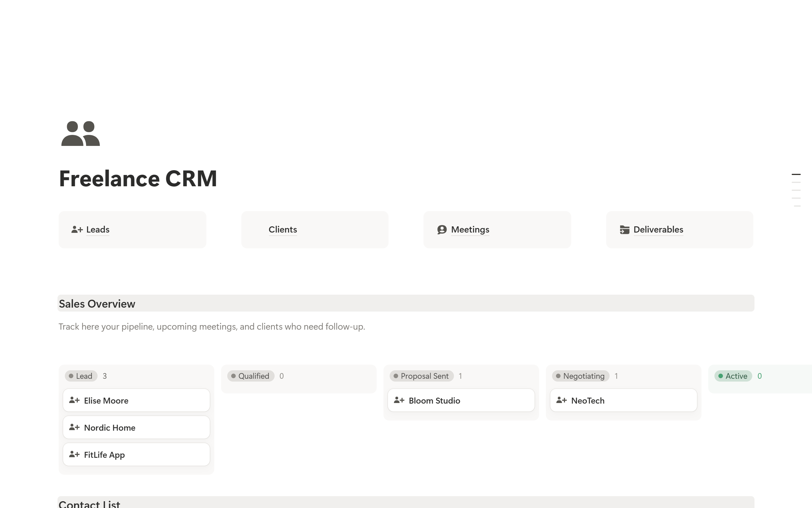
Task: Click the Qualified column count 0
Action: tap(281, 376)
